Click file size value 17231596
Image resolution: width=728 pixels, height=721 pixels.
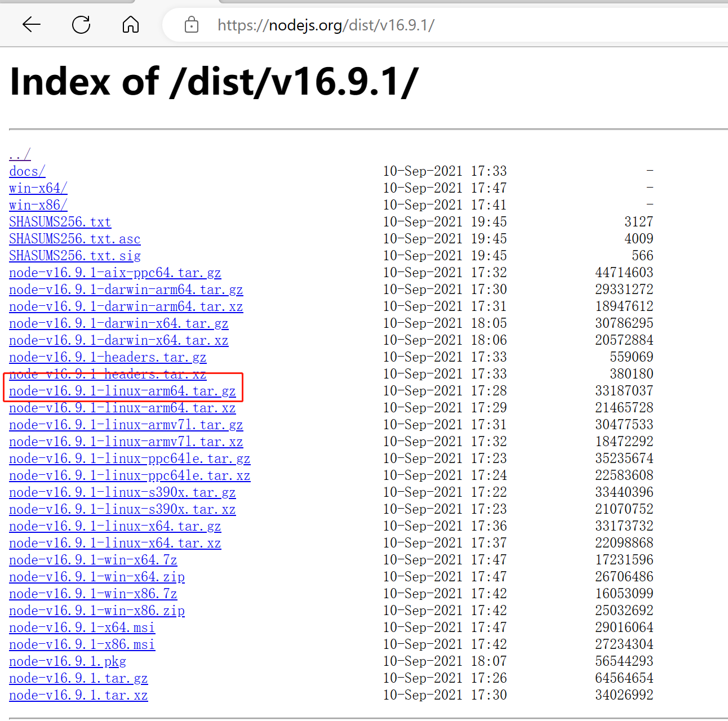[624, 560]
